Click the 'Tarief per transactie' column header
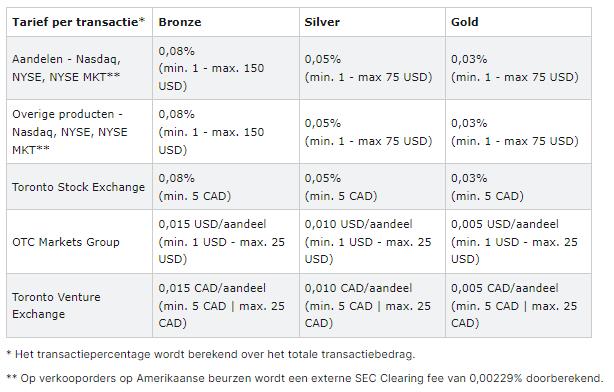 click(x=79, y=22)
